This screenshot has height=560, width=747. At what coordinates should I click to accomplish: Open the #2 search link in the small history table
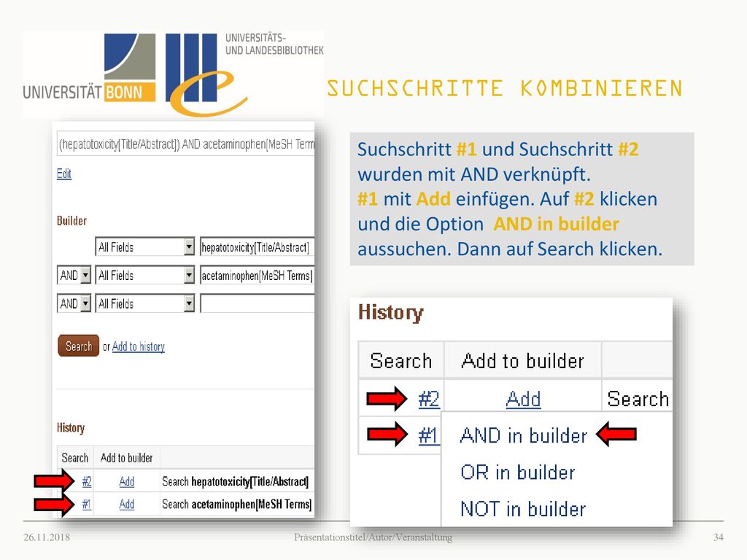tap(87, 481)
